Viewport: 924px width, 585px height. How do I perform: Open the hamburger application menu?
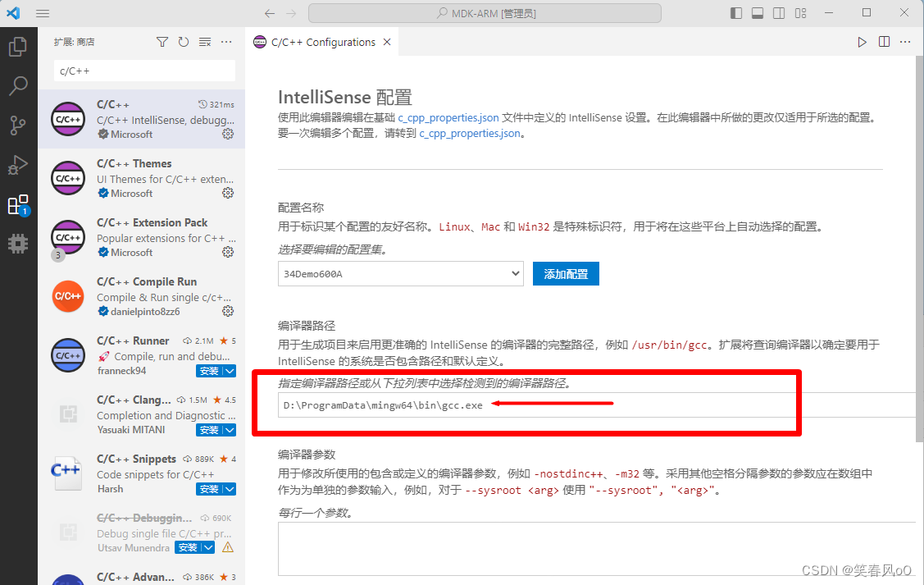43,13
